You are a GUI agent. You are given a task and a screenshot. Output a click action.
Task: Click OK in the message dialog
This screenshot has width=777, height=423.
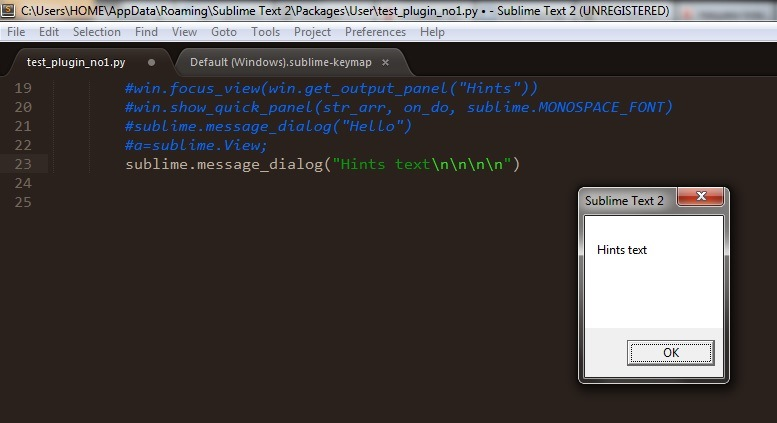[670, 353]
